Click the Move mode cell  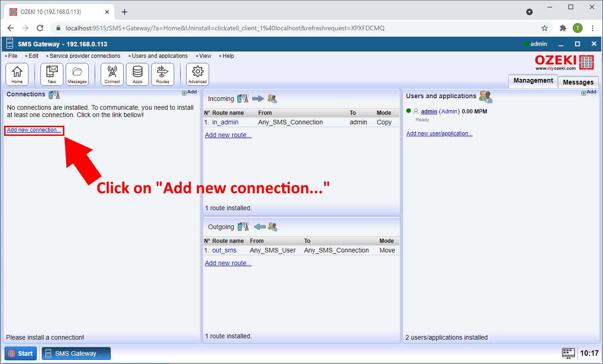coord(387,250)
